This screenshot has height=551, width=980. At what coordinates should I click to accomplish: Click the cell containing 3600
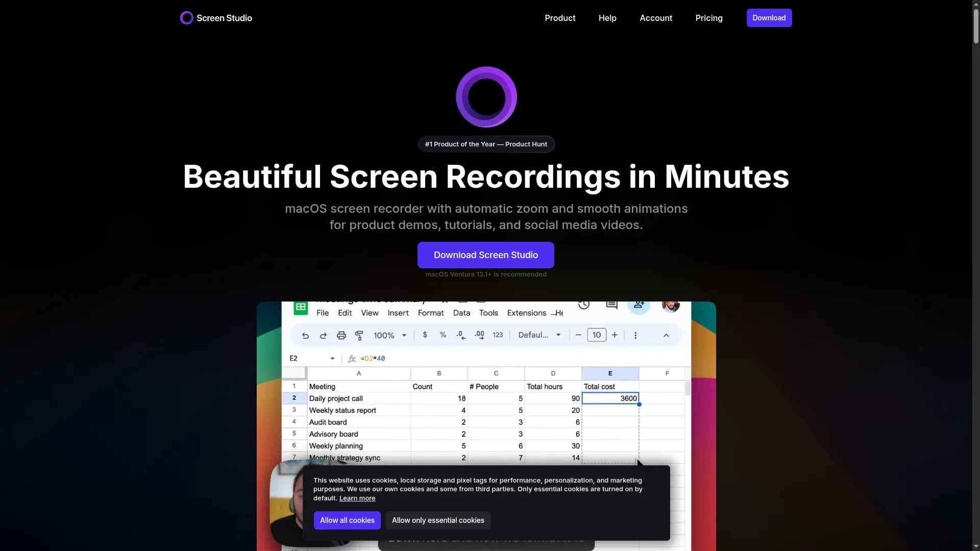[610, 398]
